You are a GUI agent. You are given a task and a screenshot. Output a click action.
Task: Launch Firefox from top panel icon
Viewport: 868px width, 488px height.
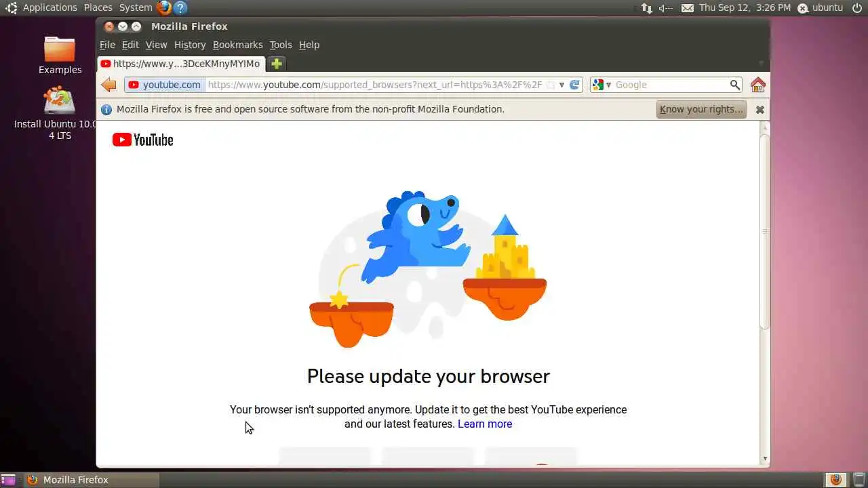(x=163, y=7)
